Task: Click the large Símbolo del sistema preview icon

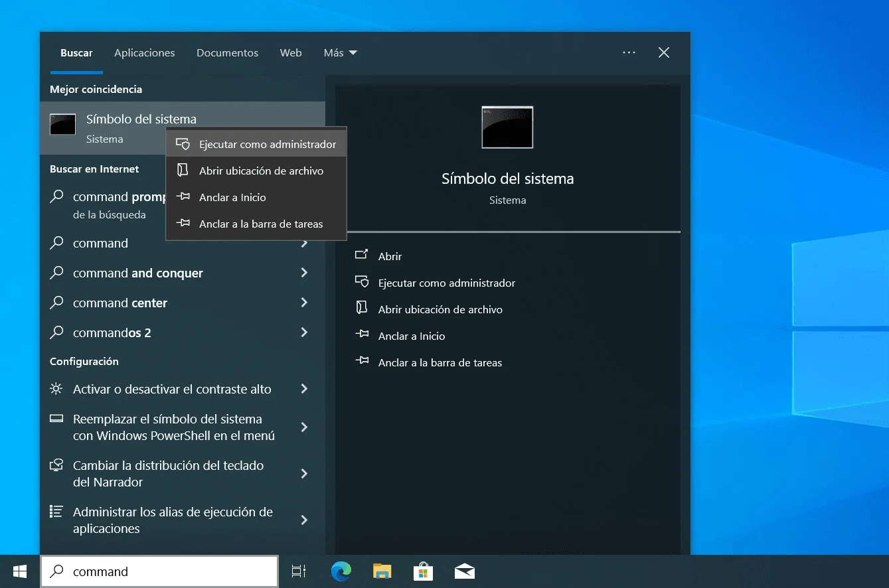Action: point(507,127)
